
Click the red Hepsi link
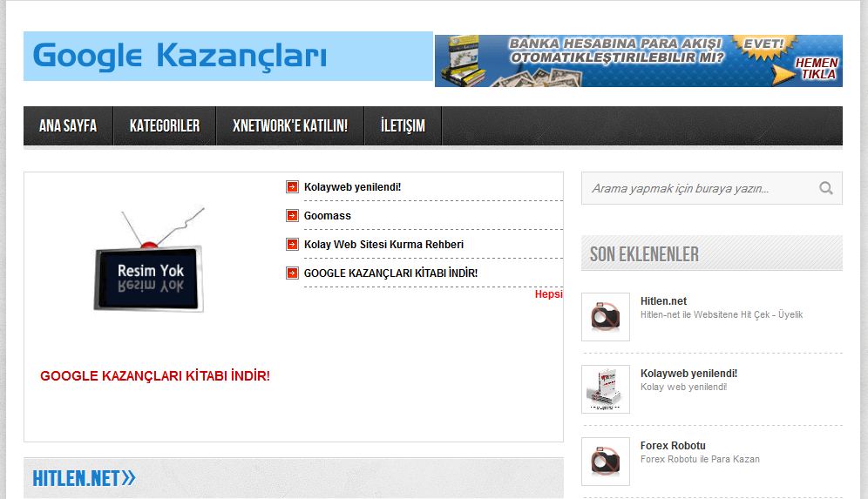point(548,294)
